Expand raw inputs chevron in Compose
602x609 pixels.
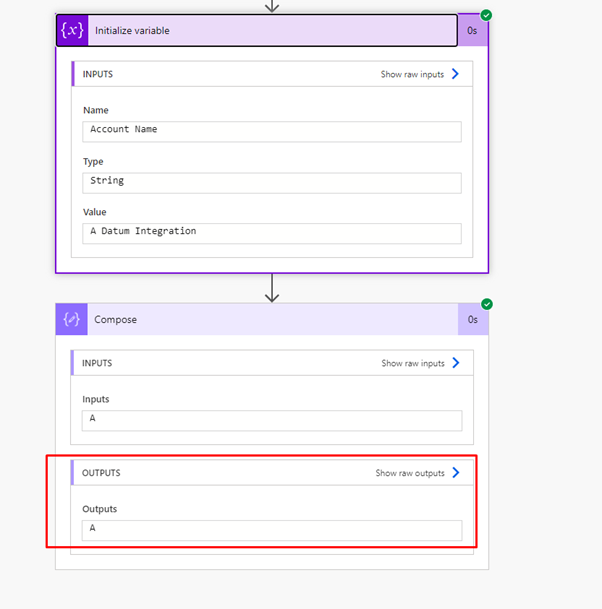tap(456, 363)
